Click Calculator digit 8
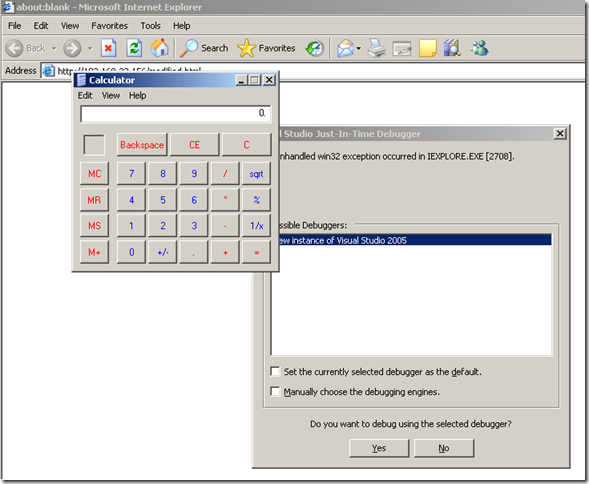The width and height of the screenshot is (589, 484). tap(163, 174)
